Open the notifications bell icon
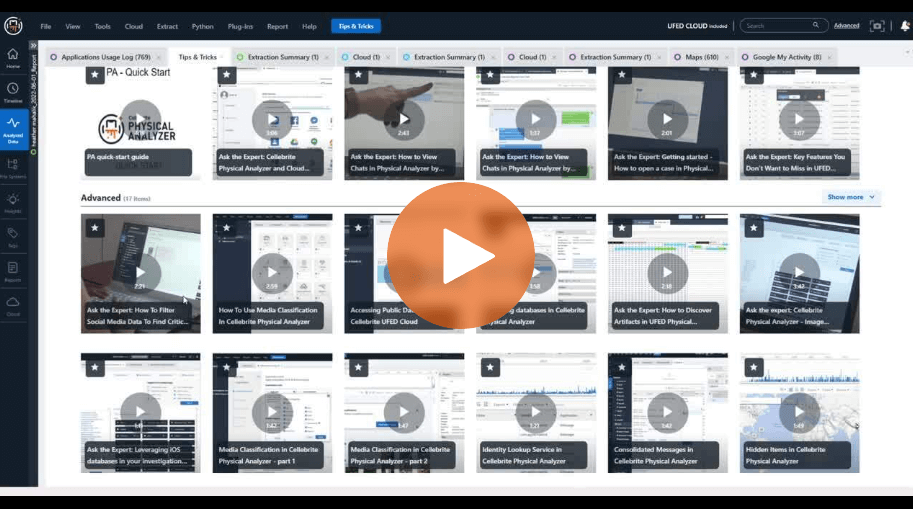Viewport: 913px width, 509px height. [x=905, y=26]
